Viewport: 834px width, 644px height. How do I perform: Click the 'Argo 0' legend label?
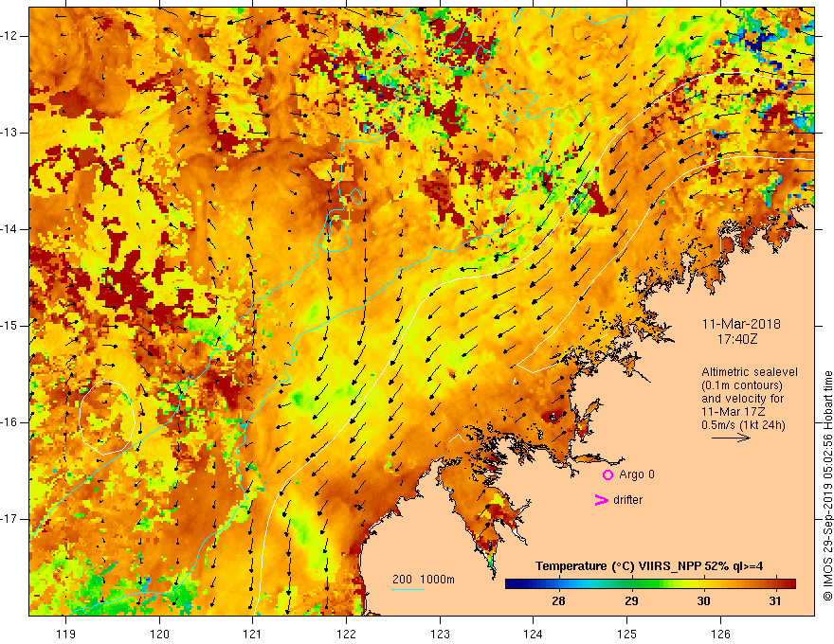point(637,474)
